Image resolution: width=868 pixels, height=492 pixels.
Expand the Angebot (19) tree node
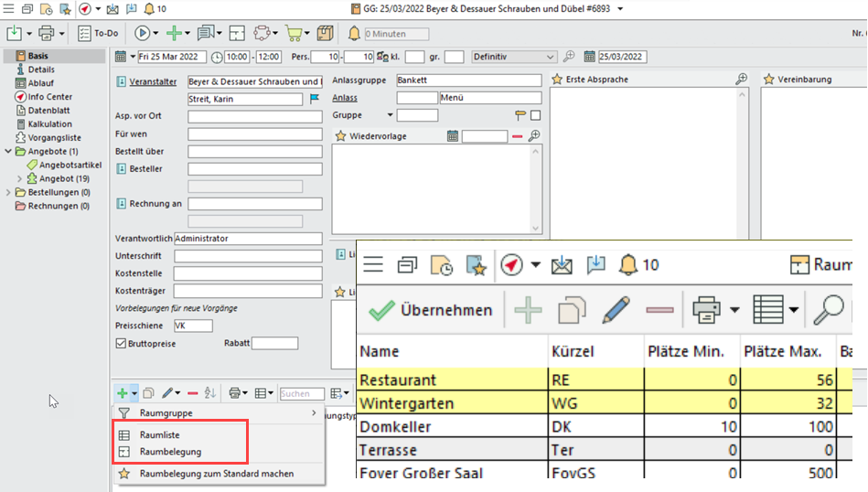click(x=20, y=179)
